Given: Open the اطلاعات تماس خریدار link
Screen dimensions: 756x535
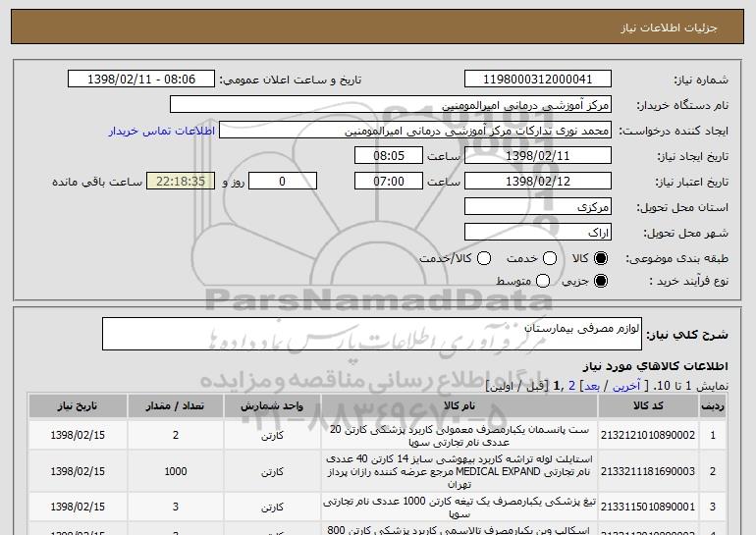Looking at the screenshot, I should [162, 131].
